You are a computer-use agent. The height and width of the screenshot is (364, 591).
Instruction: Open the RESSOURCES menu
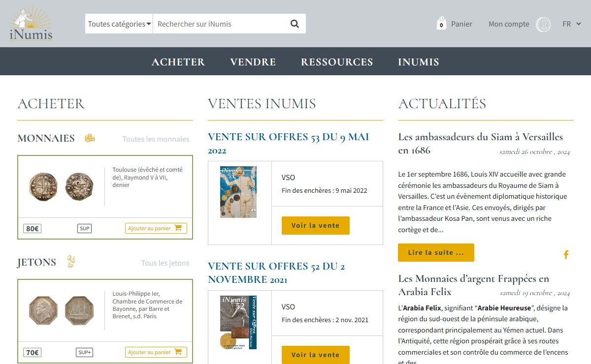[337, 62]
